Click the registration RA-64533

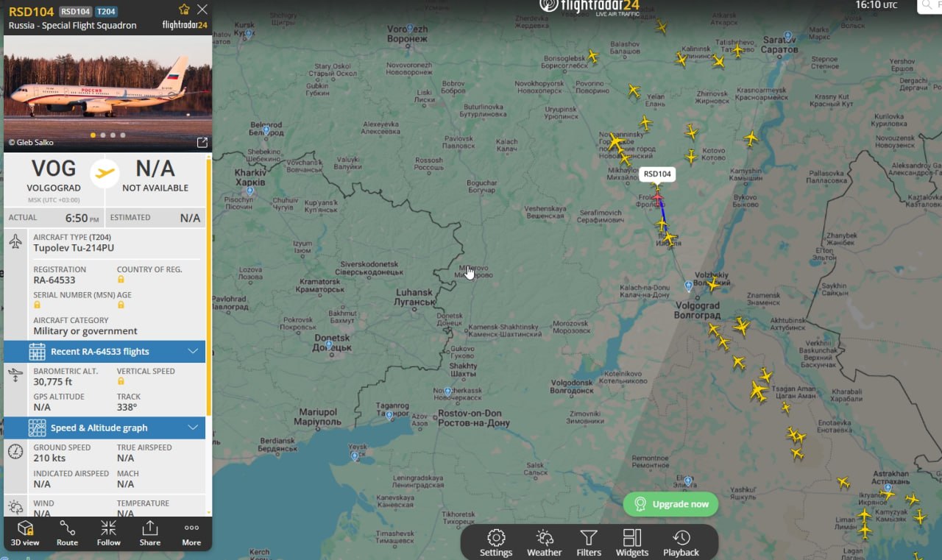[x=54, y=280]
